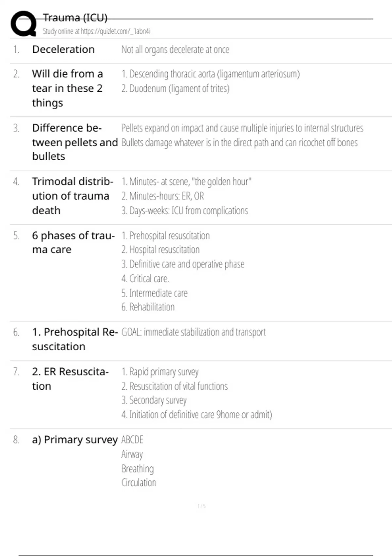Select '2. ER Resuscitation' term

pyautogui.click(x=70, y=379)
